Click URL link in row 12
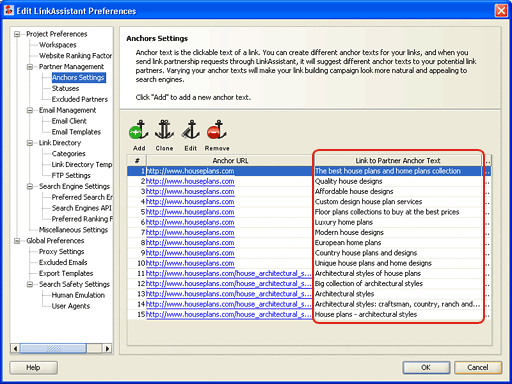The width and height of the screenshot is (512, 384). click(228, 284)
